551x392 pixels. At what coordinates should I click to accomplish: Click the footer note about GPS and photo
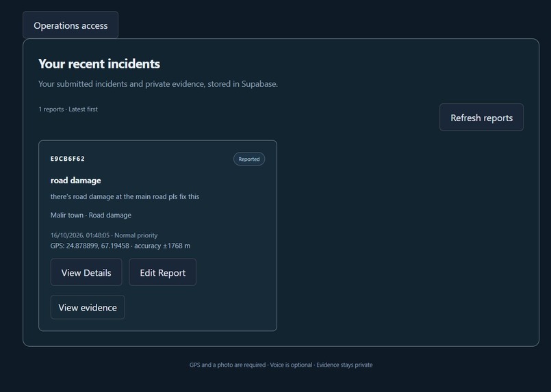tap(281, 365)
